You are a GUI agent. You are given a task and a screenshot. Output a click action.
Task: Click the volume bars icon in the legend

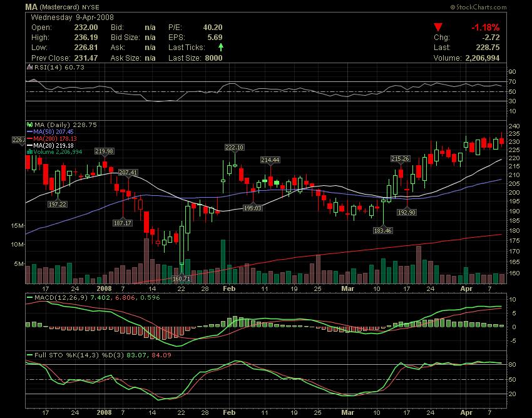[29, 151]
